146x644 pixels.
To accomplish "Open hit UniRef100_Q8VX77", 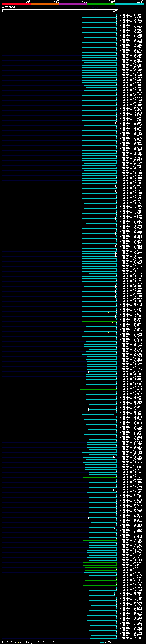I will 131,344.
